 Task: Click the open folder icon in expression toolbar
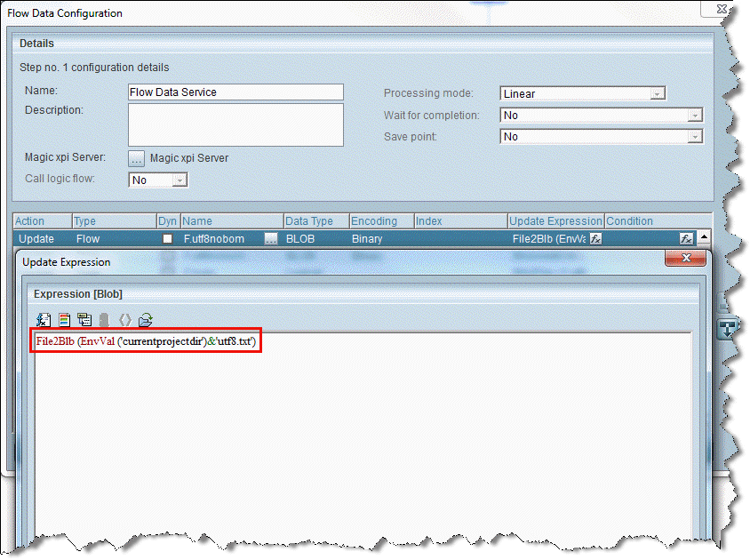click(146, 320)
